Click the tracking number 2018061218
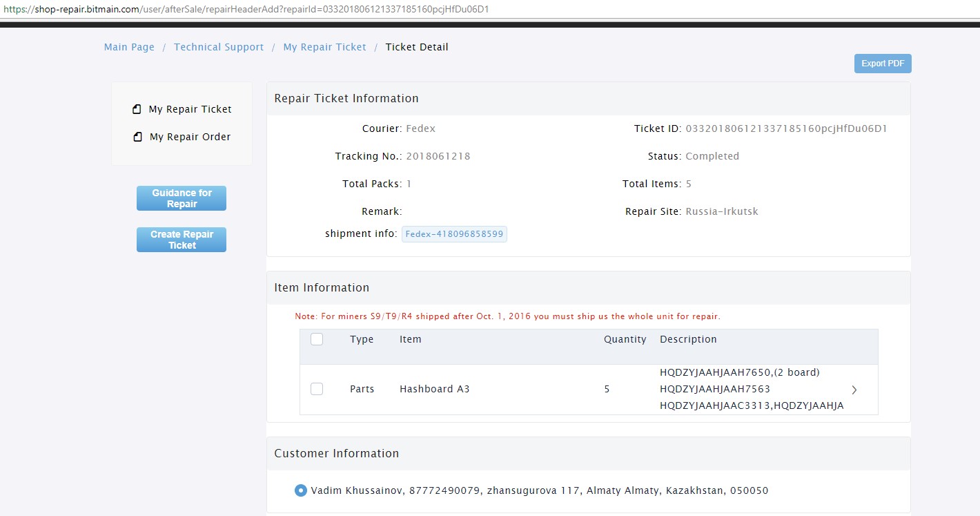980x516 pixels. click(438, 156)
